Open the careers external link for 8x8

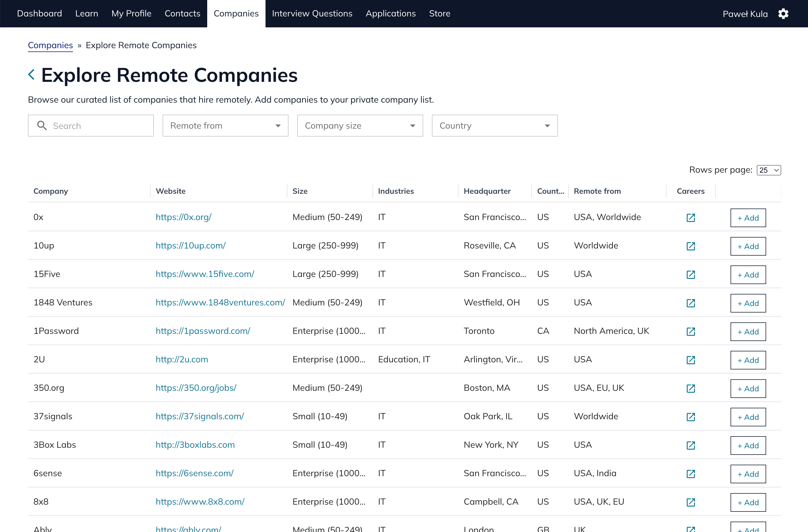pos(691,502)
